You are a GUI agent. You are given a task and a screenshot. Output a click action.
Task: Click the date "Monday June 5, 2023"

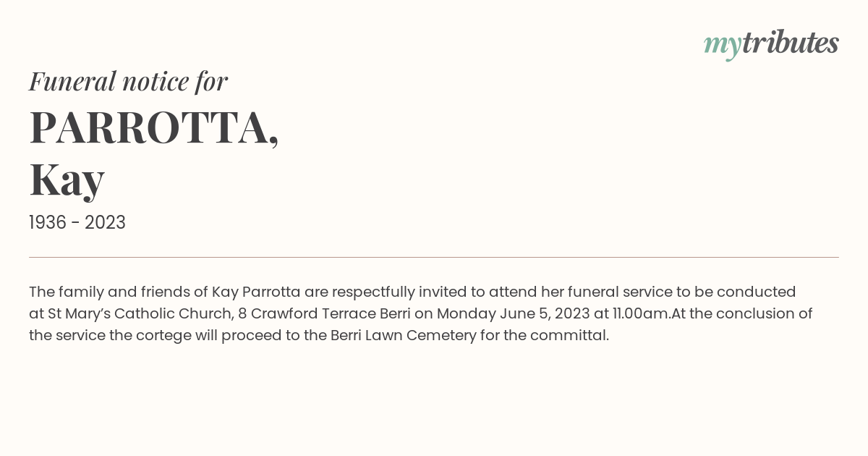513,314
